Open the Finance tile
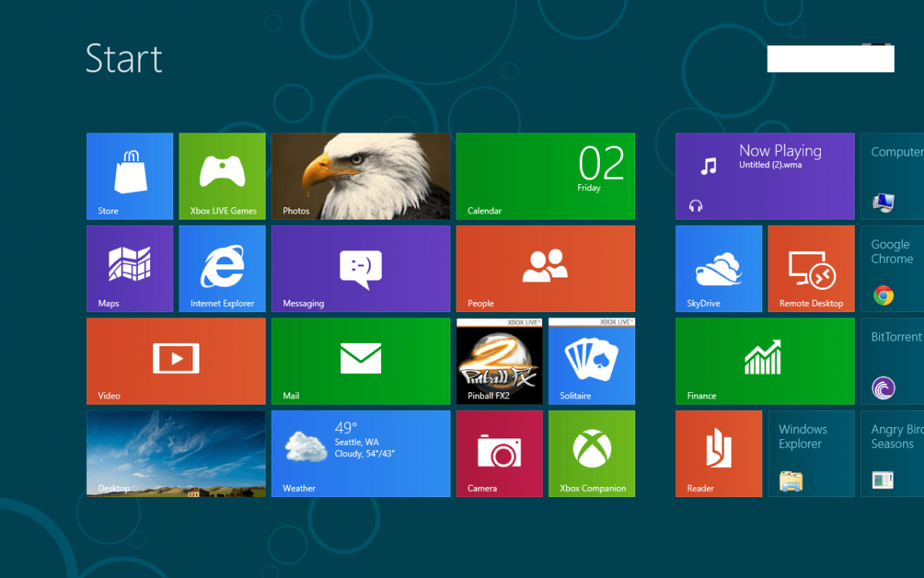924x578 pixels. (x=765, y=361)
